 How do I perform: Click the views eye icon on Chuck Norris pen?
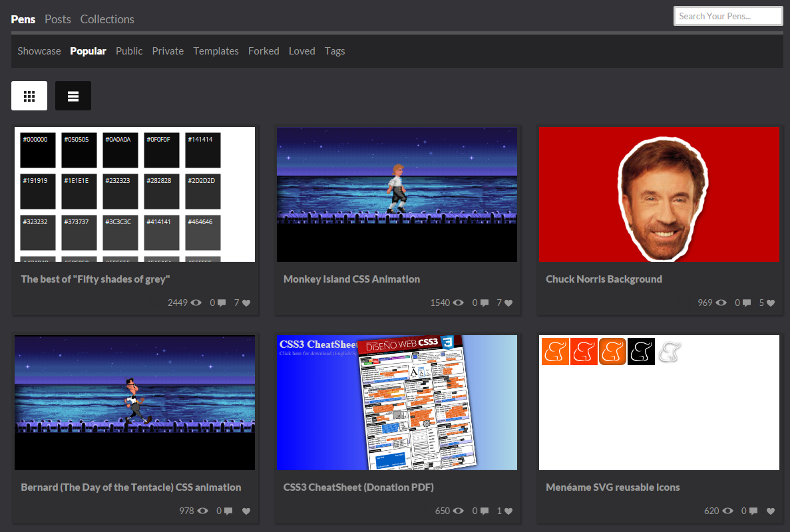pyautogui.click(x=721, y=303)
